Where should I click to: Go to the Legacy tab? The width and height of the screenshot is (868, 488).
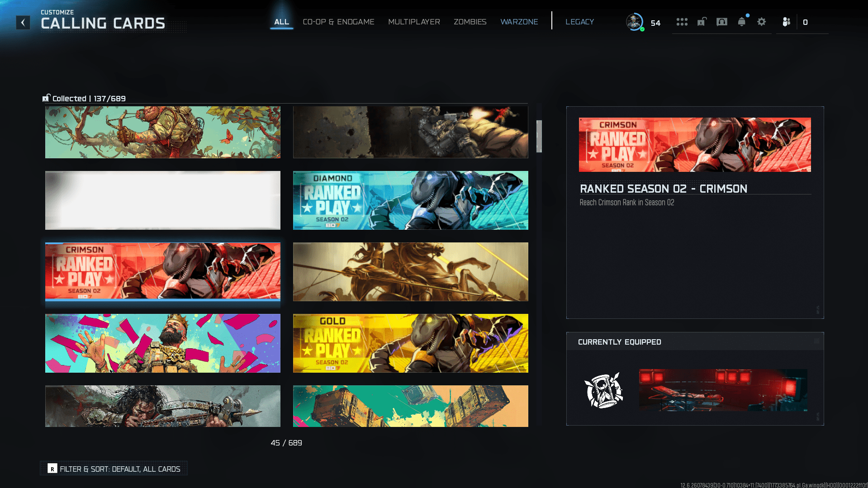[x=579, y=22]
